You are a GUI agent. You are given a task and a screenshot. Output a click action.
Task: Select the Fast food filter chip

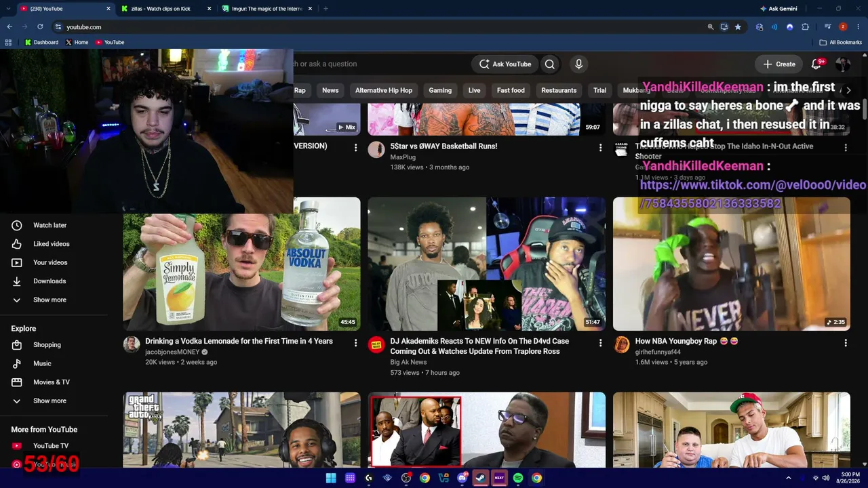pyautogui.click(x=511, y=90)
